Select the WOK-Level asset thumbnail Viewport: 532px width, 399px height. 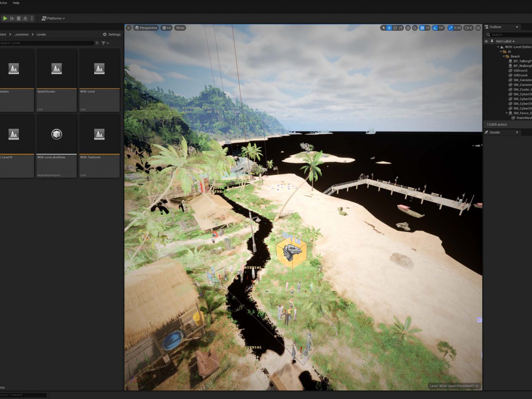point(98,68)
